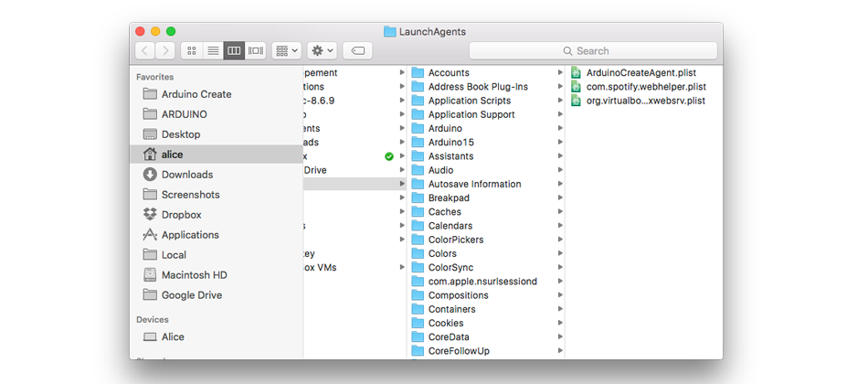
Task: Open Desktop in the sidebar
Action: 216,134
